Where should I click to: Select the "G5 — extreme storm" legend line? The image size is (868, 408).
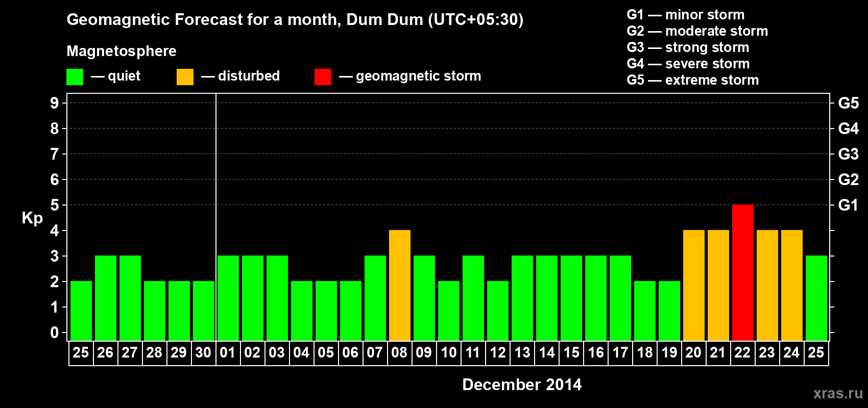[x=693, y=80]
